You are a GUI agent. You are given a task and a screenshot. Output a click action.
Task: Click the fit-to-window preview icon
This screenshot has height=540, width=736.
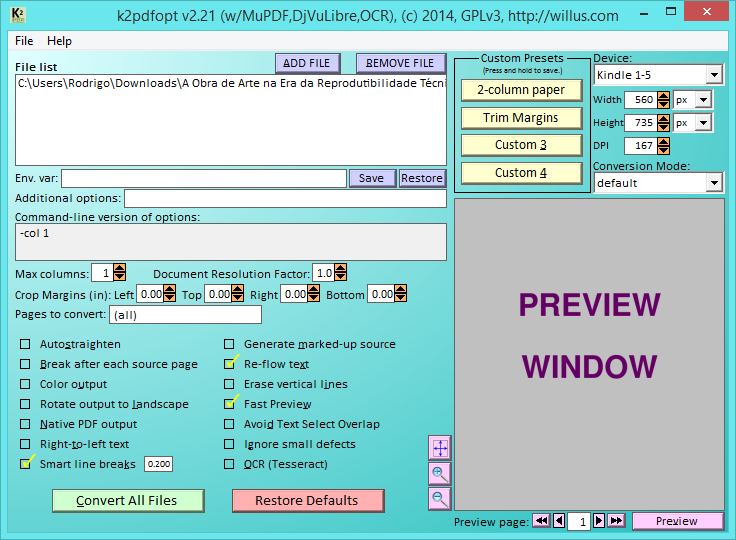(439, 448)
